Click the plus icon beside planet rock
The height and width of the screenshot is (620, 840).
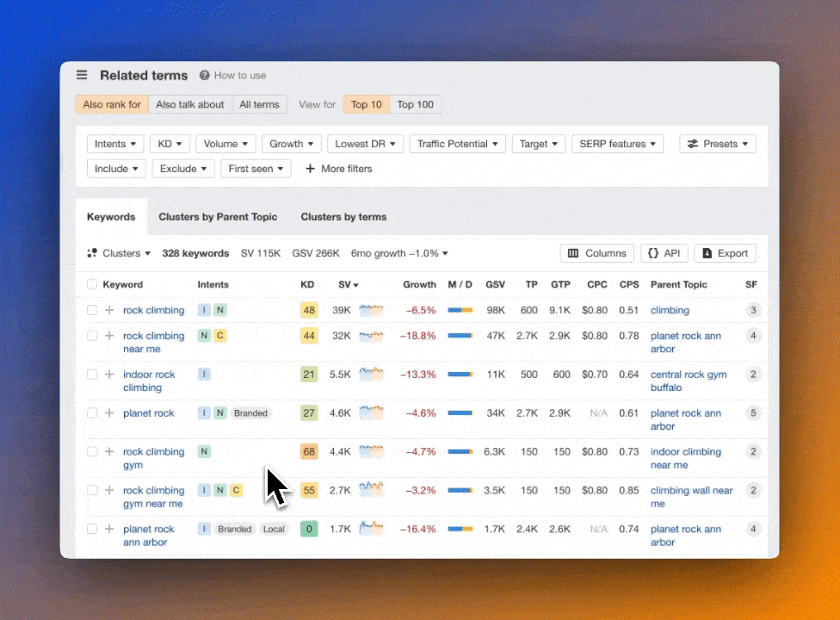pyautogui.click(x=109, y=413)
